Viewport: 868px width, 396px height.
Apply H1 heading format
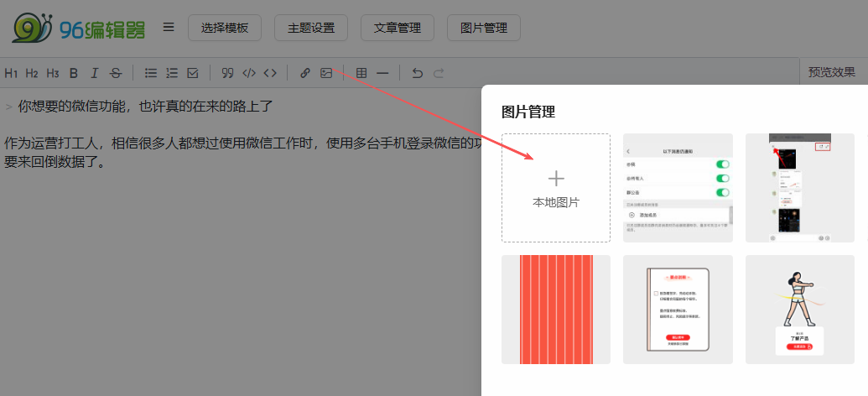(11, 73)
